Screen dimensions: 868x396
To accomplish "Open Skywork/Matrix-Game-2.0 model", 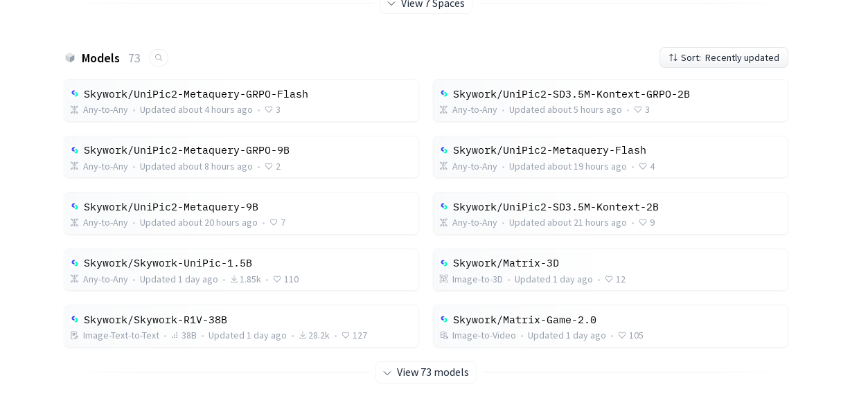I will point(610,326).
